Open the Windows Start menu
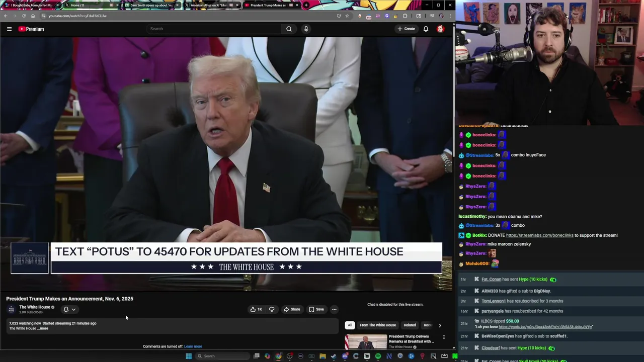 coord(189,356)
